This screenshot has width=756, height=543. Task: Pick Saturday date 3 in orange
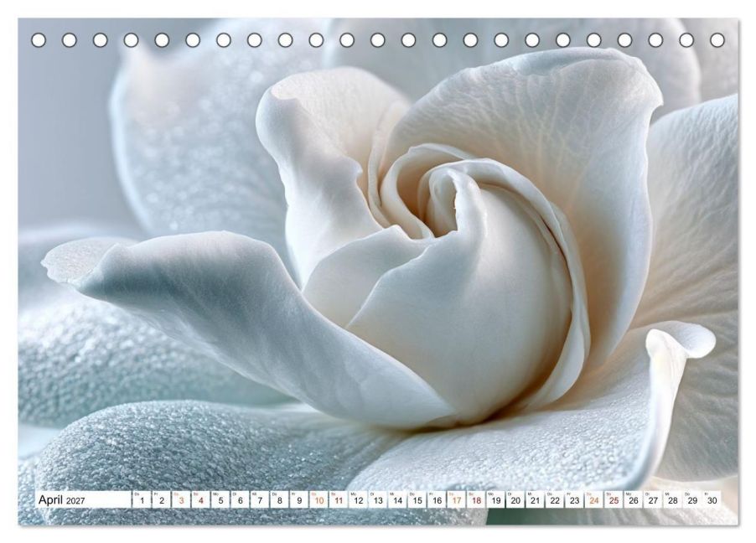(x=181, y=499)
